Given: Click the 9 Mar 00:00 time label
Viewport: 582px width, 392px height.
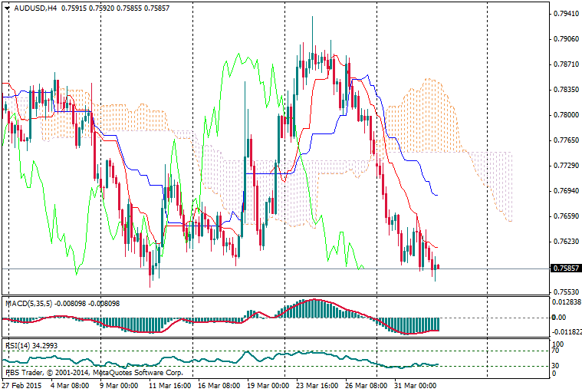Looking at the screenshot, I should point(119,385).
